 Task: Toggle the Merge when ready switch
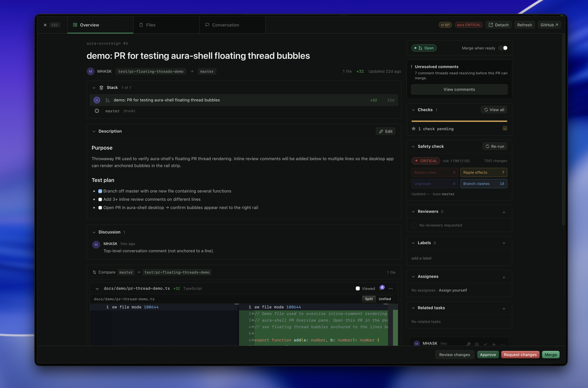point(503,48)
